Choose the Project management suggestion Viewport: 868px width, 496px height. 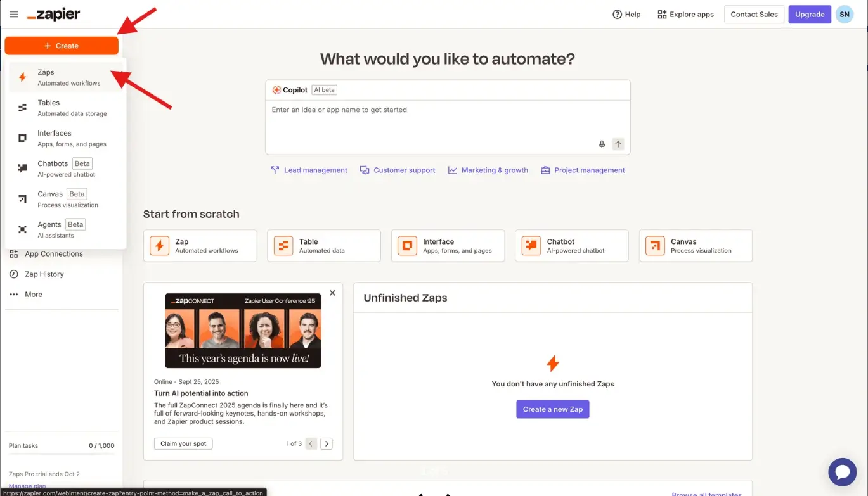[583, 170]
